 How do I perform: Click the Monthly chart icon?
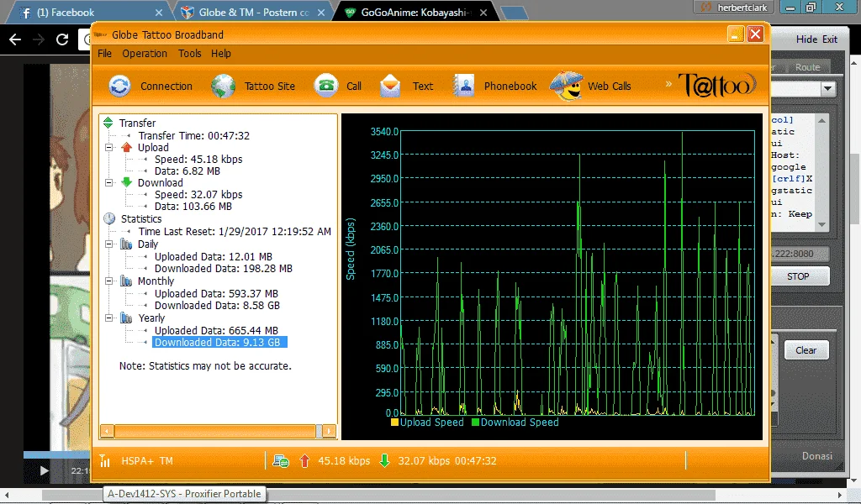[126, 281]
